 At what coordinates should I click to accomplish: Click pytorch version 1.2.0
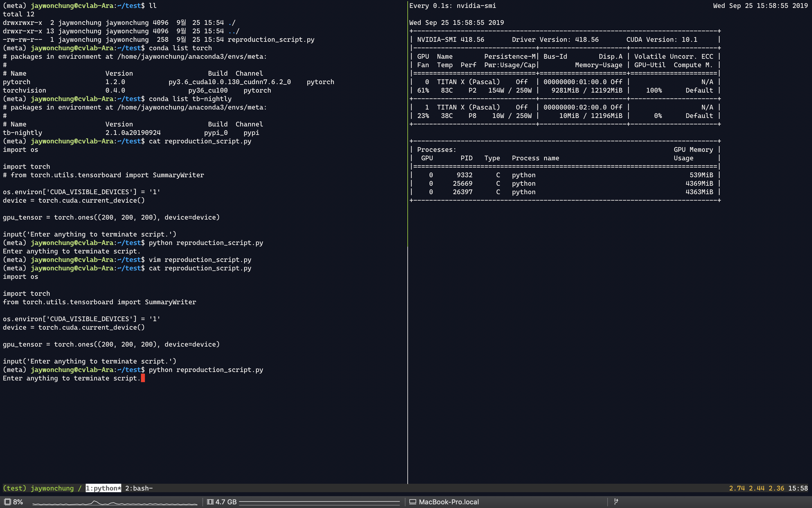115,82
